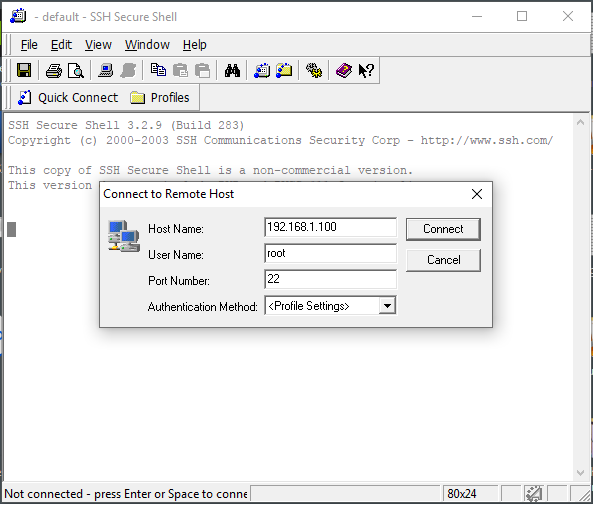598x506 pixels.
Task: Click the greyed Disconnect icon in the toolbar
Action: pyautogui.click(x=129, y=71)
